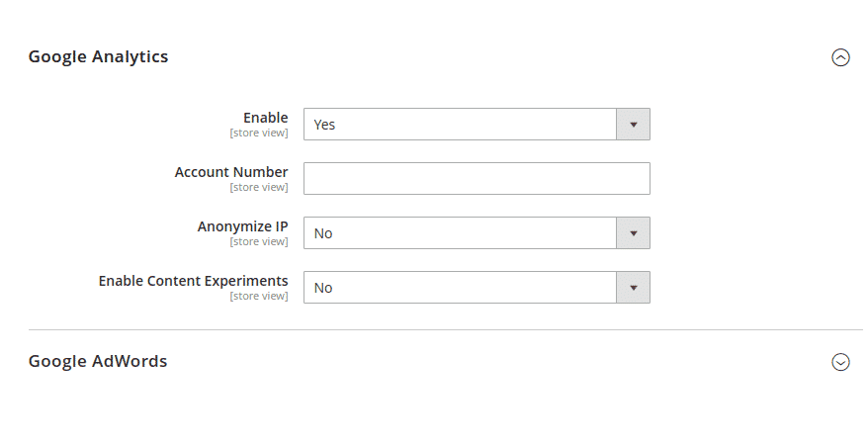Click the Content Experiments dropdown arrow button
The height and width of the screenshot is (445, 868).
(633, 288)
